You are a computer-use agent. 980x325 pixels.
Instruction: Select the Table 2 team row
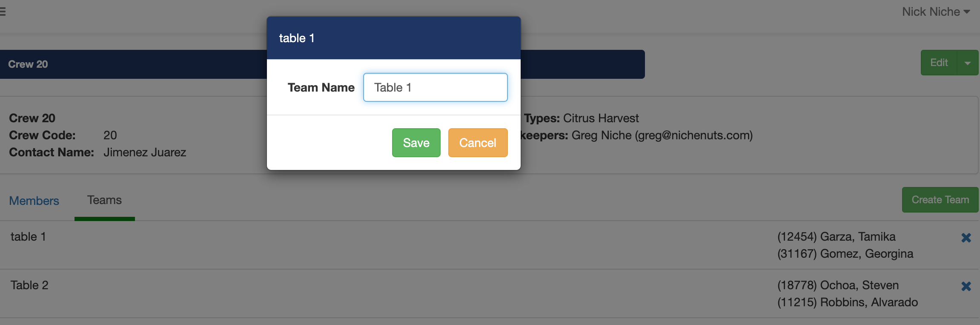(29, 285)
